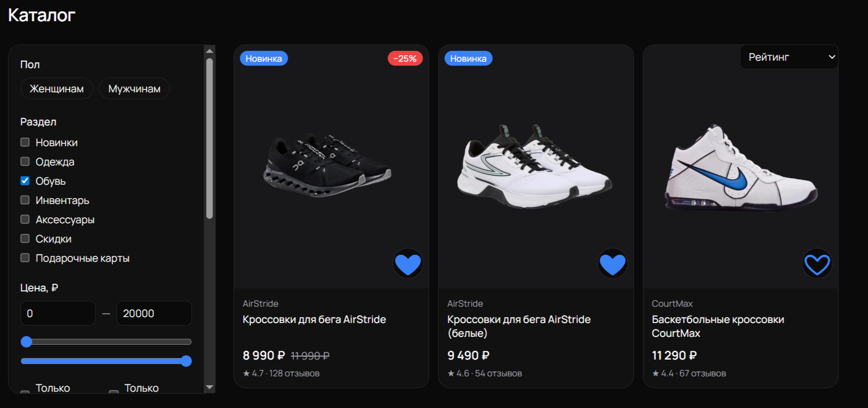Image resolution: width=868 pixels, height=408 pixels.
Task: Add CourtMax basketball shoes to favorites
Action: tap(817, 264)
